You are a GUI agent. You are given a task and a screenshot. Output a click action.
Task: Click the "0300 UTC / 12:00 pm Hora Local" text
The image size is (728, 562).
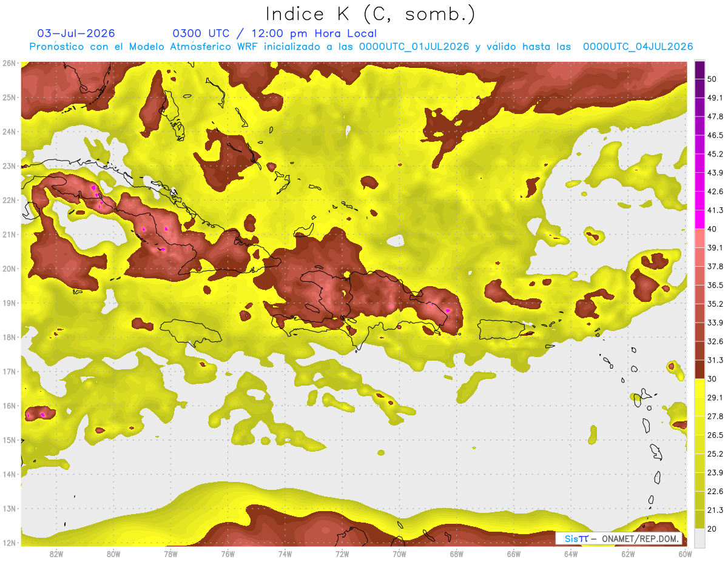point(275,33)
